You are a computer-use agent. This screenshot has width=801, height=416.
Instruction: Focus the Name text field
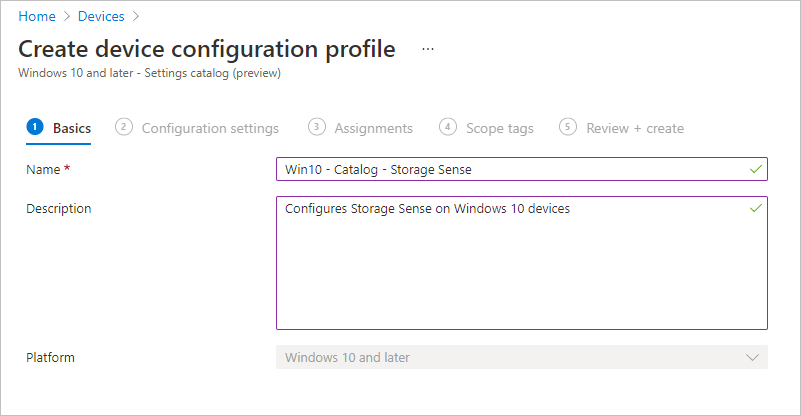pos(510,169)
